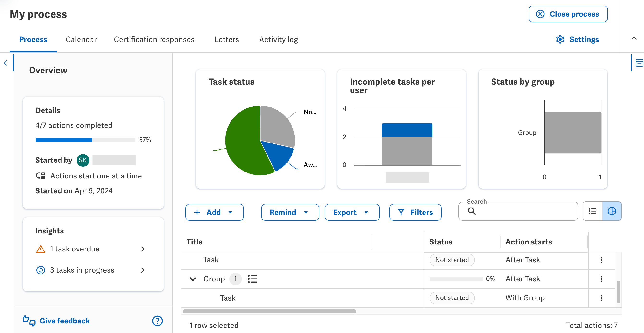Screen dimensions: 644x333
Task: Click the gray Group bar in Status by group
Action: point(573,133)
